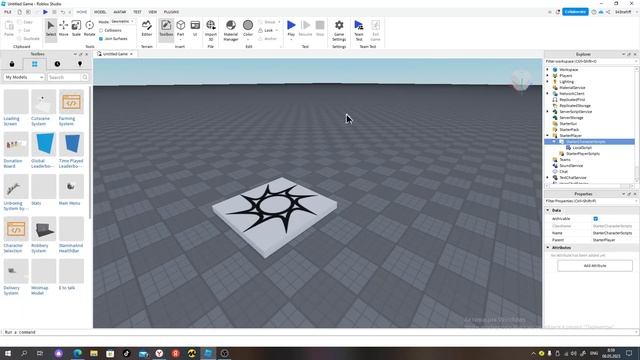The height and width of the screenshot is (360, 640).
Task: Select SoundService in Explorer
Action: (x=571, y=166)
